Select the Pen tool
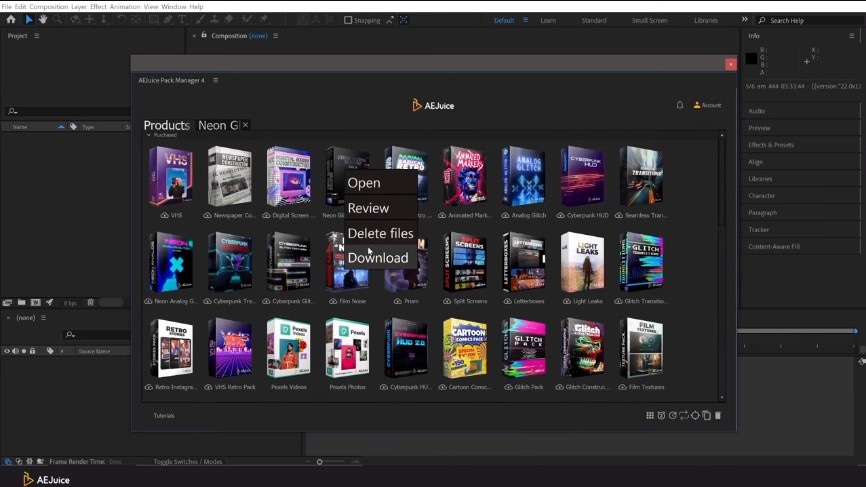Image resolution: width=866 pixels, height=487 pixels. 167,19
